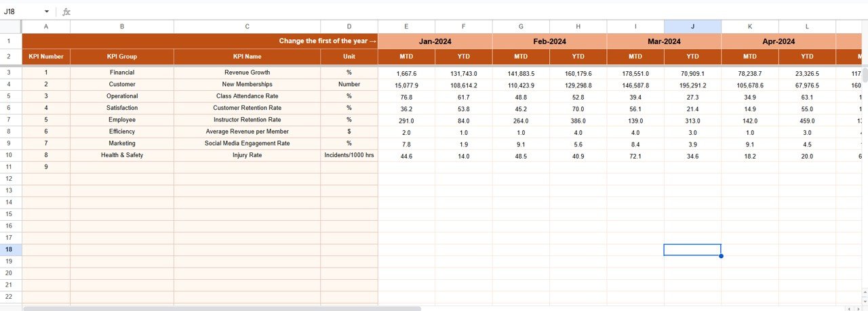This screenshot has width=868, height=311.
Task: Select the column C header
Action: pyautogui.click(x=247, y=26)
